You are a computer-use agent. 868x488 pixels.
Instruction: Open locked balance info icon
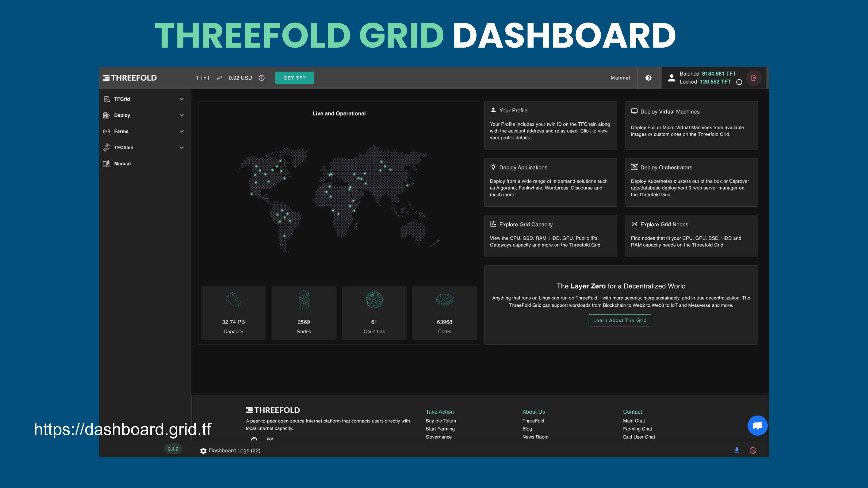739,82
